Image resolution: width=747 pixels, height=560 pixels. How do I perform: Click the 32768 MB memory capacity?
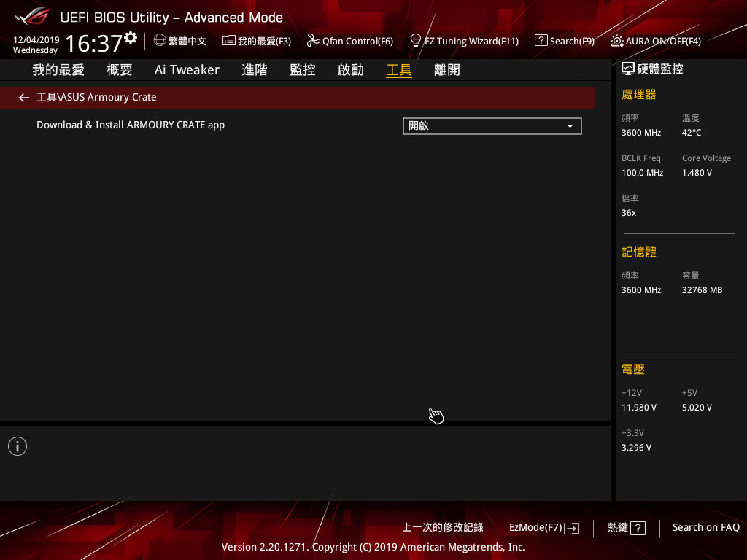click(703, 290)
